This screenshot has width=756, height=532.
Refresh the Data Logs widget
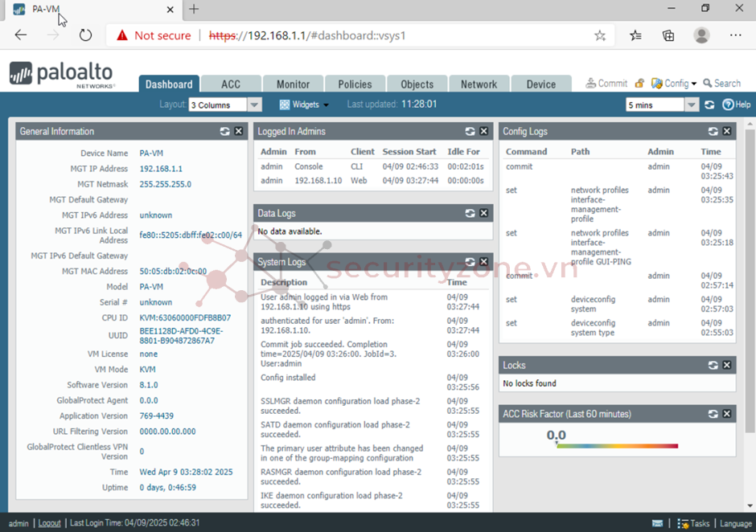pos(470,213)
